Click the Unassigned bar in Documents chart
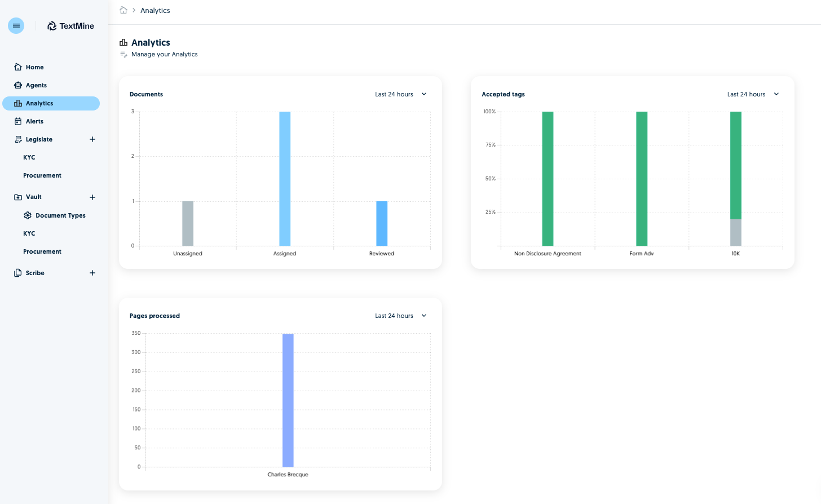 click(188, 223)
